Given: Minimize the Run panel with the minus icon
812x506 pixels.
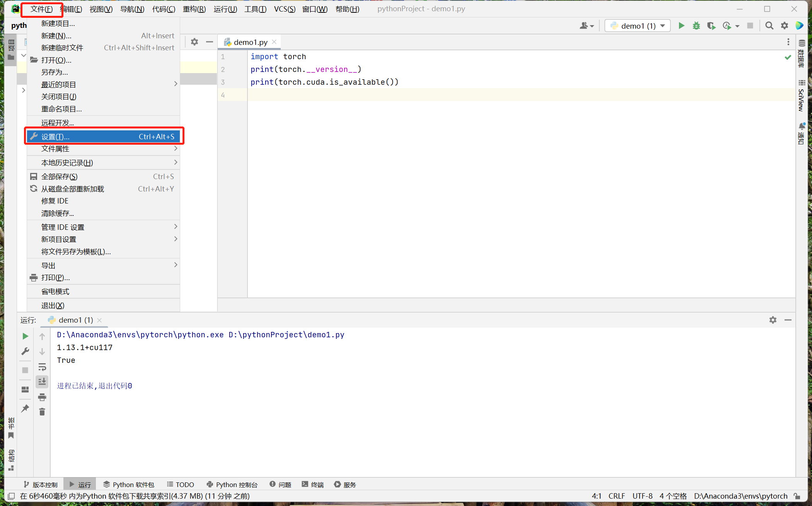Looking at the screenshot, I should point(788,320).
